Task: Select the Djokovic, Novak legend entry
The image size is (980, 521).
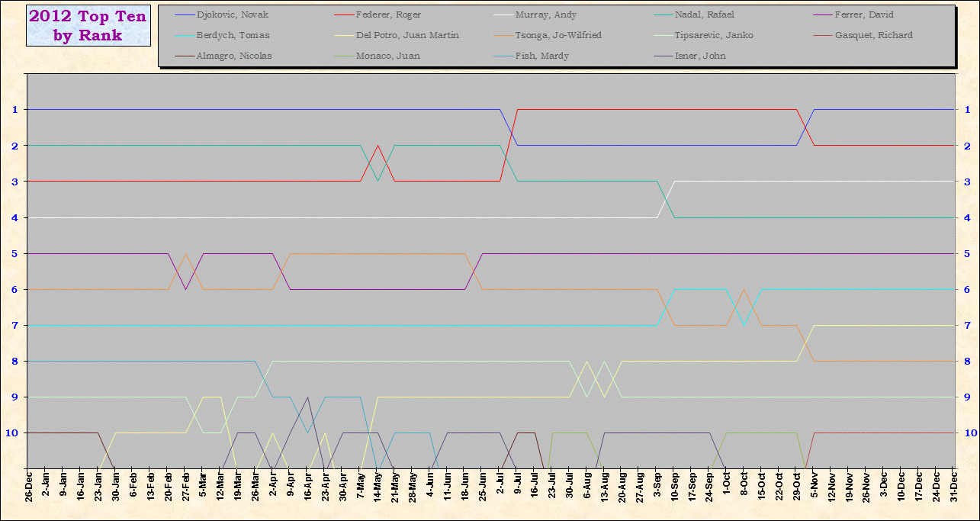Action: tap(232, 14)
